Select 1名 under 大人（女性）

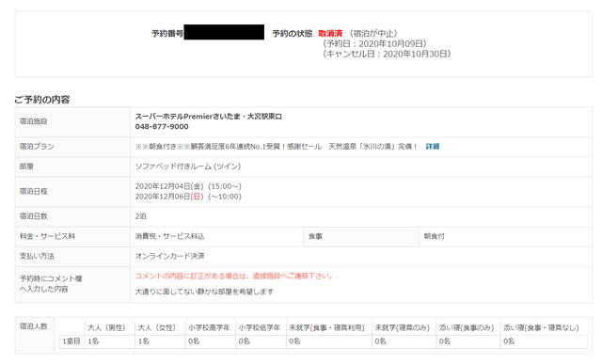pos(144,341)
